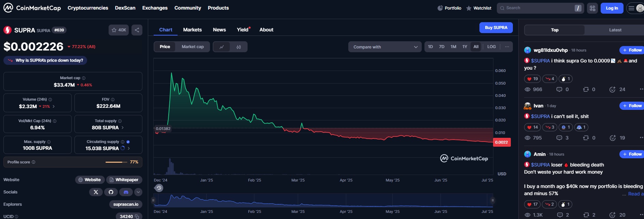Click Ivan's profile avatar
This screenshot has width=644, height=219.
tap(528, 106)
